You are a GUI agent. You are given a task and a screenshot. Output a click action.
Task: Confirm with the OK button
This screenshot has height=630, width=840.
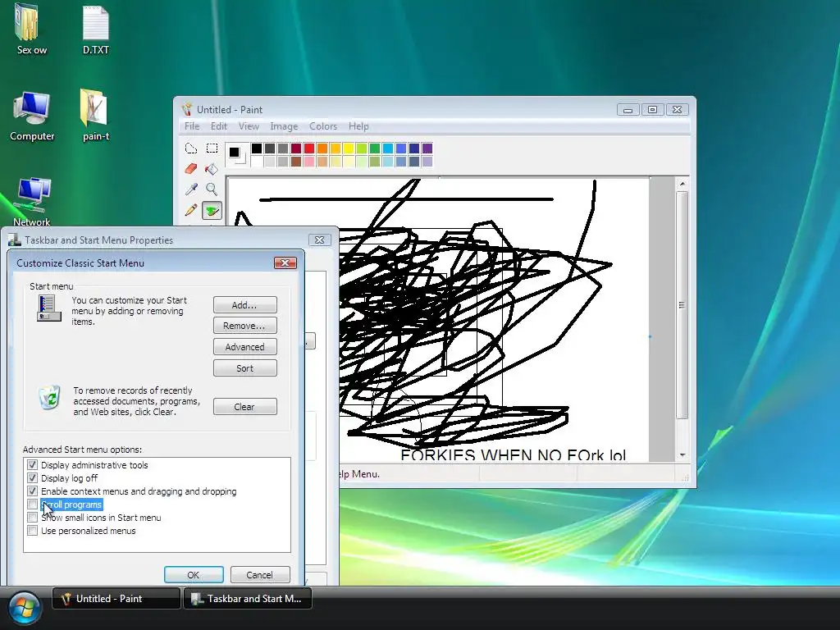194,575
